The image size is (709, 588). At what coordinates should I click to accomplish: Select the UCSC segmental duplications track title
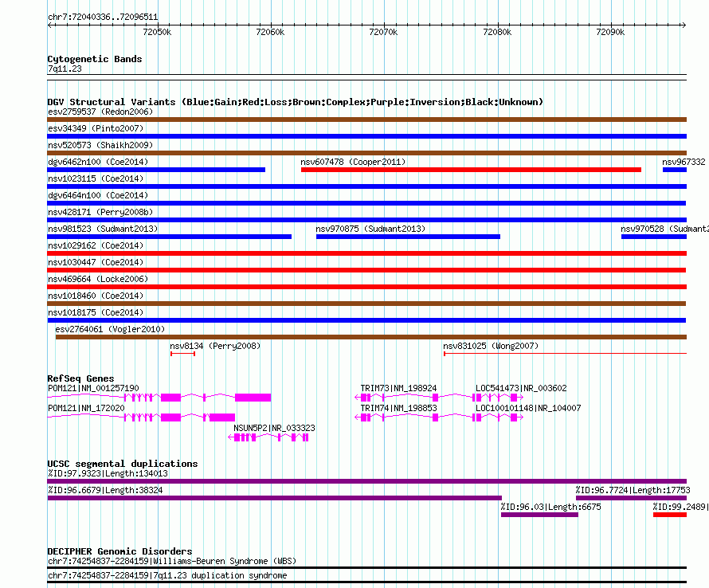tap(123, 464)
